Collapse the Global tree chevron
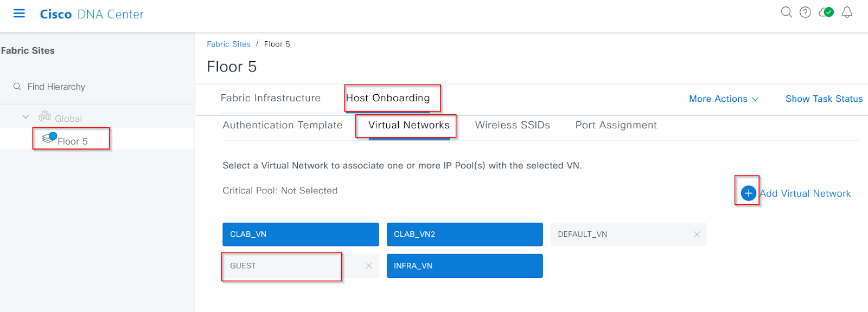 coord(25,117)
